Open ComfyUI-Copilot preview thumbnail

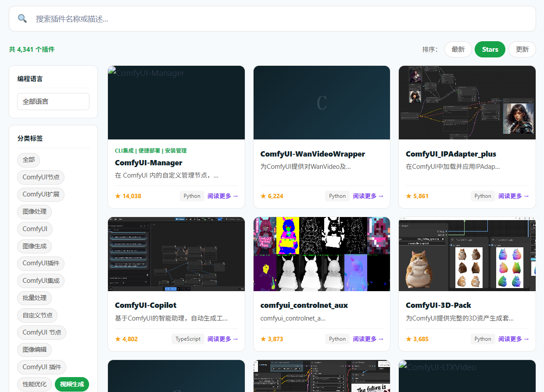[176, 254]
